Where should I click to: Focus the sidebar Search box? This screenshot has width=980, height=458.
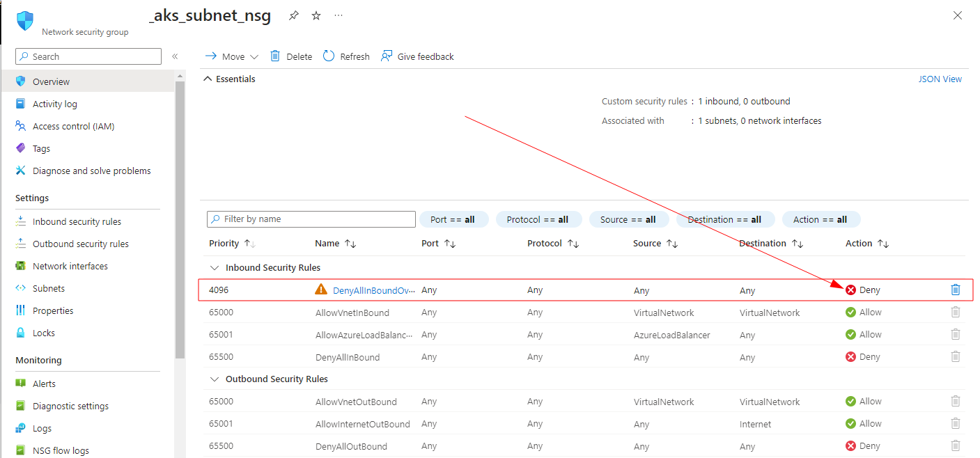click(88, 56)
